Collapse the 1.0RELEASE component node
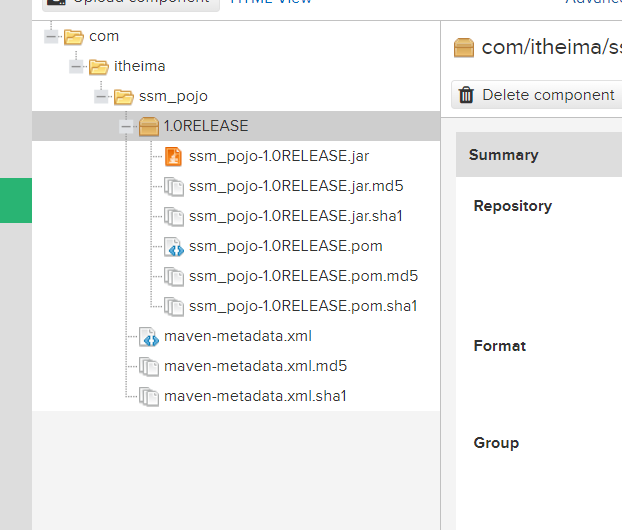Viewport: 622px width, 530px height. point(126,127)
